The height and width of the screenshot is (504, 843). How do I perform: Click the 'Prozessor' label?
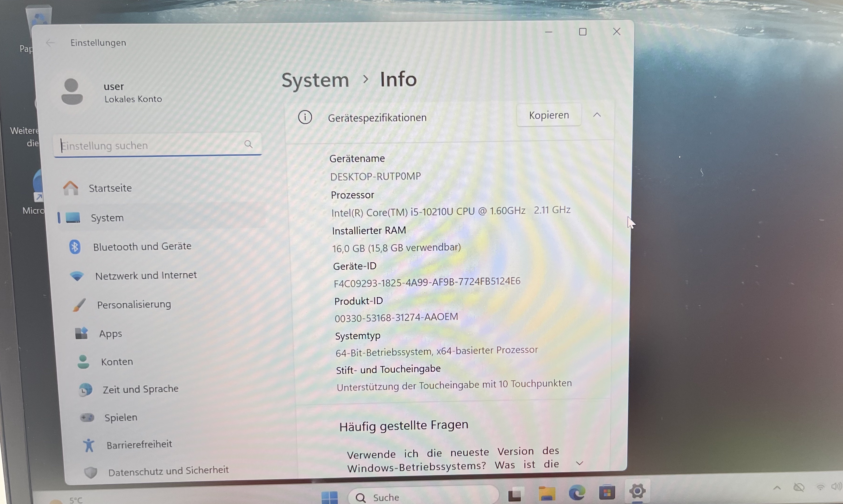tap(353, 195)
